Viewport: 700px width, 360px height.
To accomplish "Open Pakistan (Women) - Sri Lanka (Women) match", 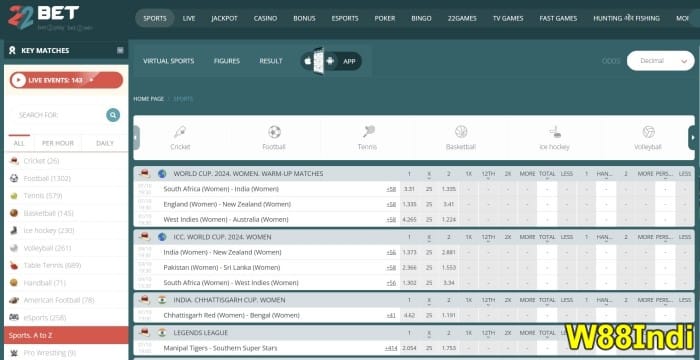I will click(x=221, y=268).
